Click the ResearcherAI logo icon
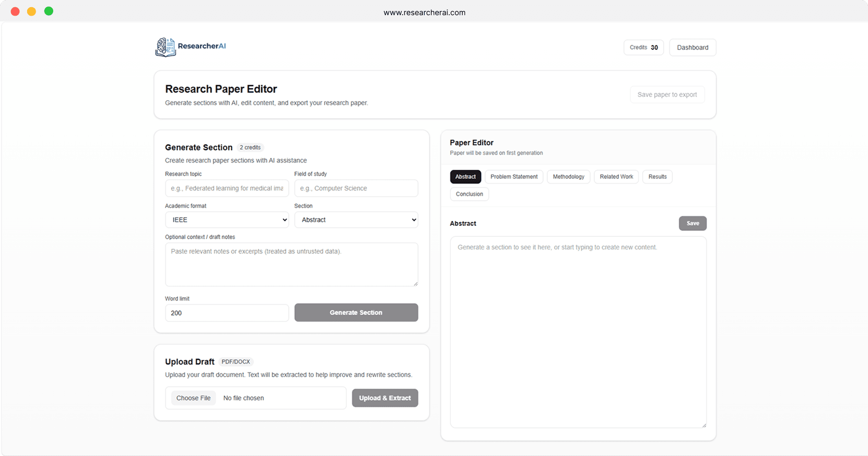Image resolution: width=868 pixels, height=456 pixels. pyautogui.click(x=165, y=47)
